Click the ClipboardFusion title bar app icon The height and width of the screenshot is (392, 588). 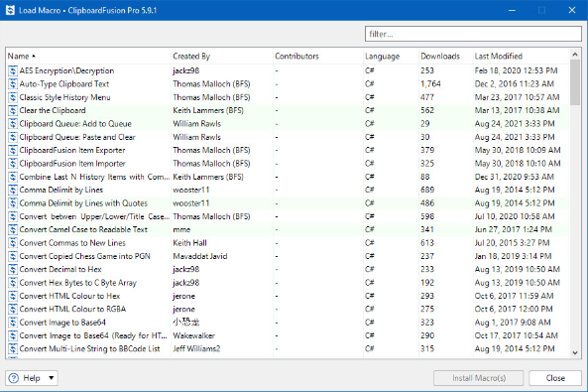coord(11,10)
